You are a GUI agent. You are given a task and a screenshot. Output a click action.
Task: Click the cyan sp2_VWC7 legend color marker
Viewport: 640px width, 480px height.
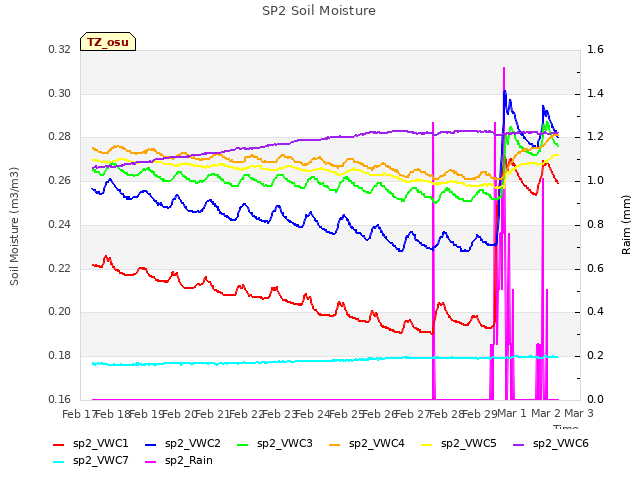click(59, 462)
